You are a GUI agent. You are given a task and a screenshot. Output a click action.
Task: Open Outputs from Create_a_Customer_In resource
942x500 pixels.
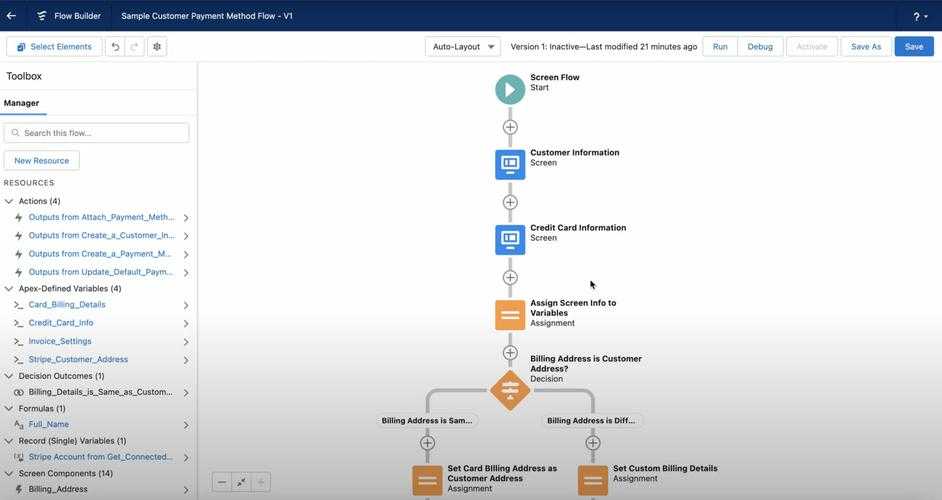[x=102, y=236]
